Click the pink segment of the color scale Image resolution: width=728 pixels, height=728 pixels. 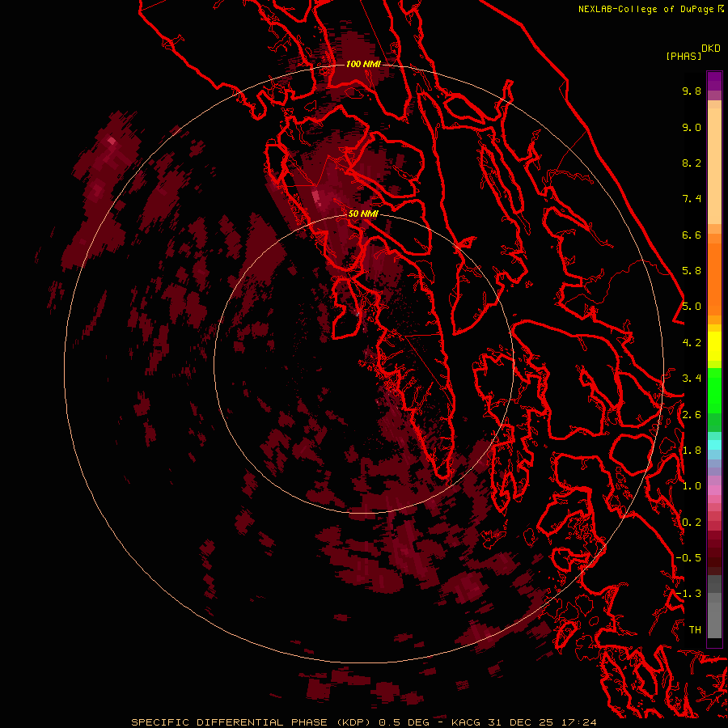(x=714, y=490)
